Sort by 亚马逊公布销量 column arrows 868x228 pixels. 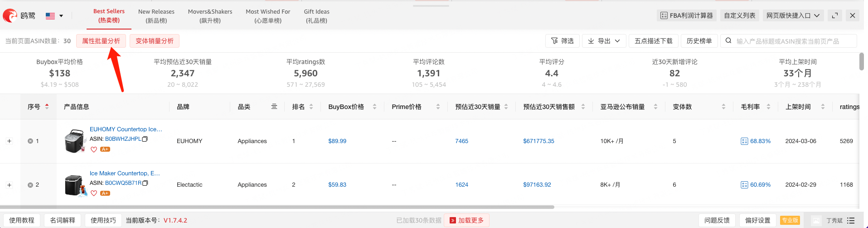(x=655, y=107)
